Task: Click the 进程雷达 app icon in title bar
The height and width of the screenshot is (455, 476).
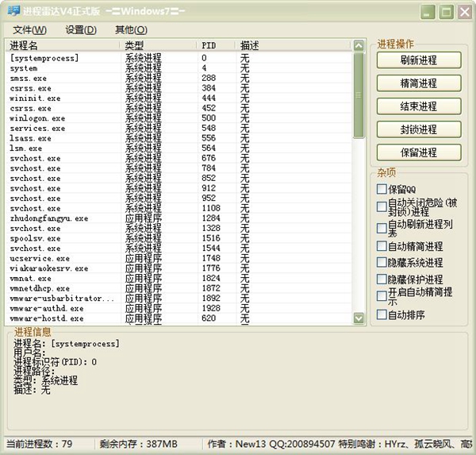Action: point(13,11)
